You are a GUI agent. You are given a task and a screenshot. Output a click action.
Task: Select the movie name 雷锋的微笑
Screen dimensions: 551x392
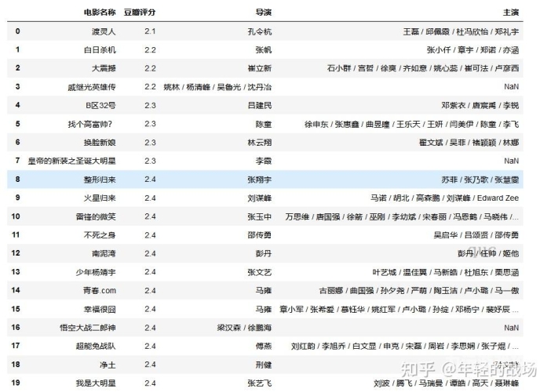click(96, 217)
